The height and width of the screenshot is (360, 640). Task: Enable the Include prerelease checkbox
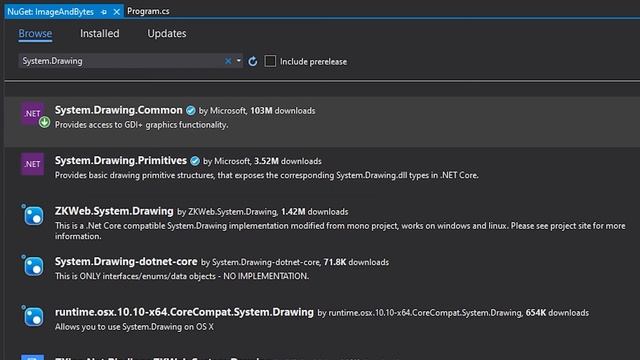[x=270, y=61]
